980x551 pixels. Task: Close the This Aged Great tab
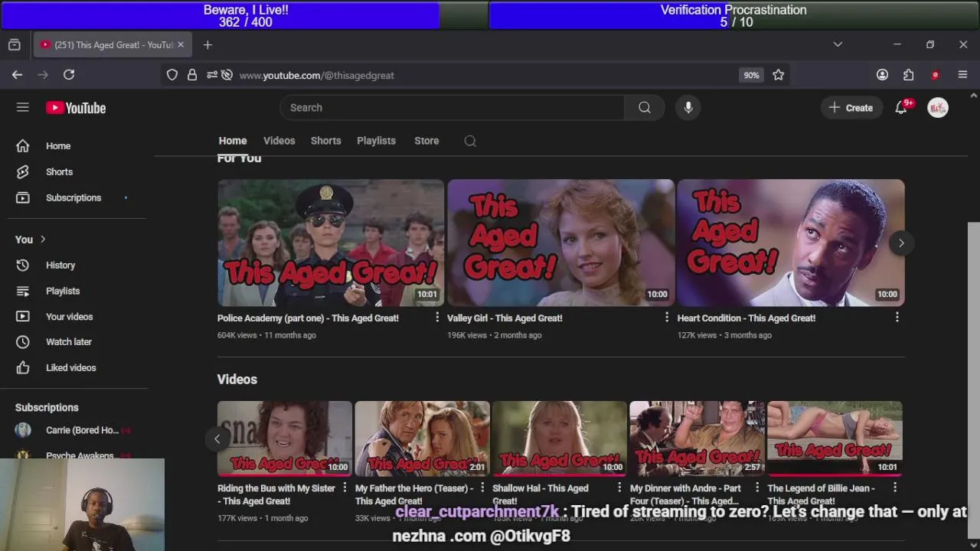point(181,45)
